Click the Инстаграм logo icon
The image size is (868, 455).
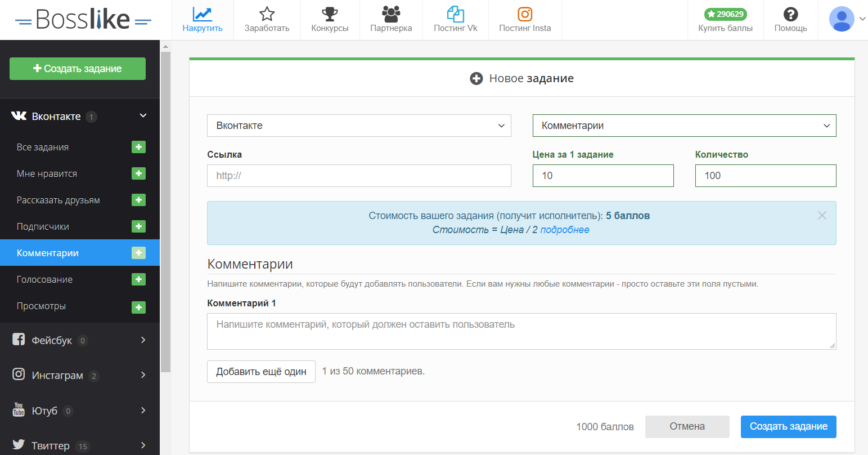[19, 374]
